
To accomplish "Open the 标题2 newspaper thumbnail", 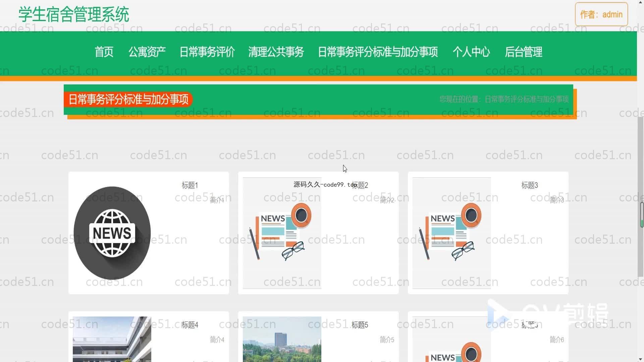I will [282, 233].
